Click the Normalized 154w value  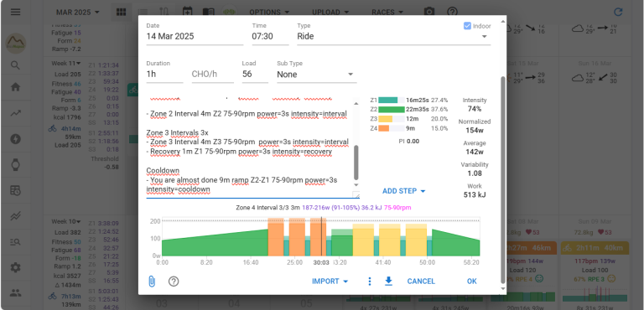pyautogui.click(x=475, y=130)
